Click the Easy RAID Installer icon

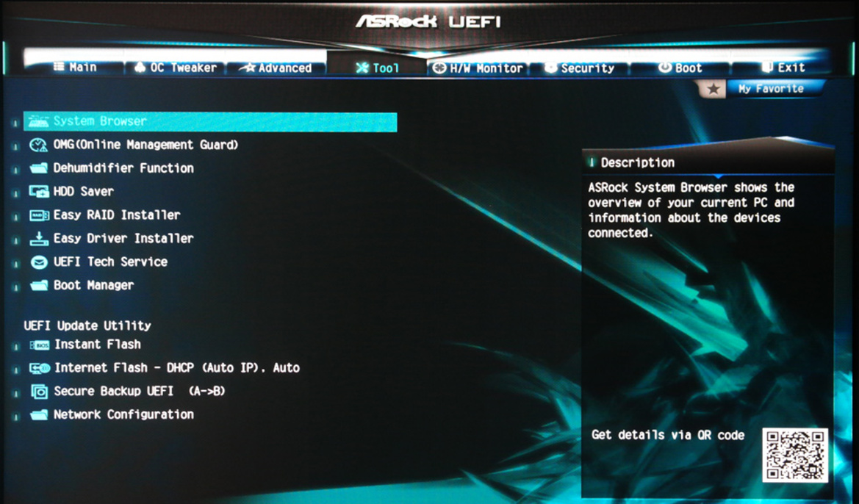click(39, 215)
